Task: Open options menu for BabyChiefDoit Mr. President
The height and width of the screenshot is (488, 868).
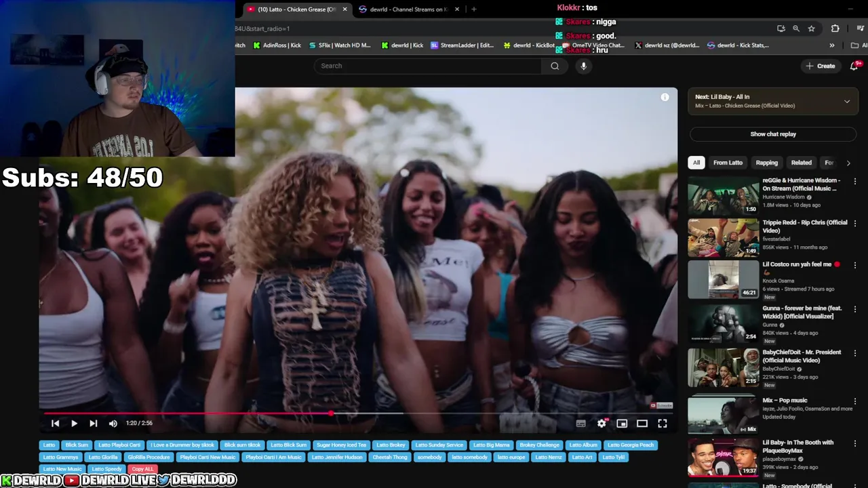Action: [x=854, y=354]
